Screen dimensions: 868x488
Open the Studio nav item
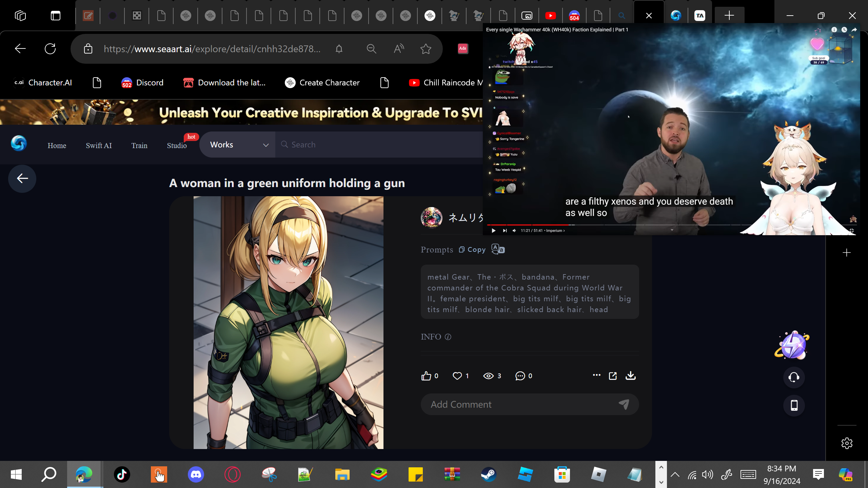(177, 145)
